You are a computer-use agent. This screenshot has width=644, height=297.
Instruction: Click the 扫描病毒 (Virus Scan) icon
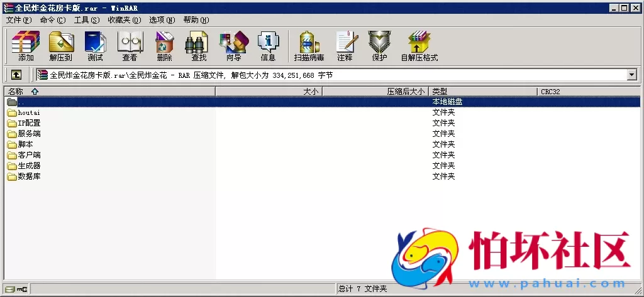pos(309,46)
